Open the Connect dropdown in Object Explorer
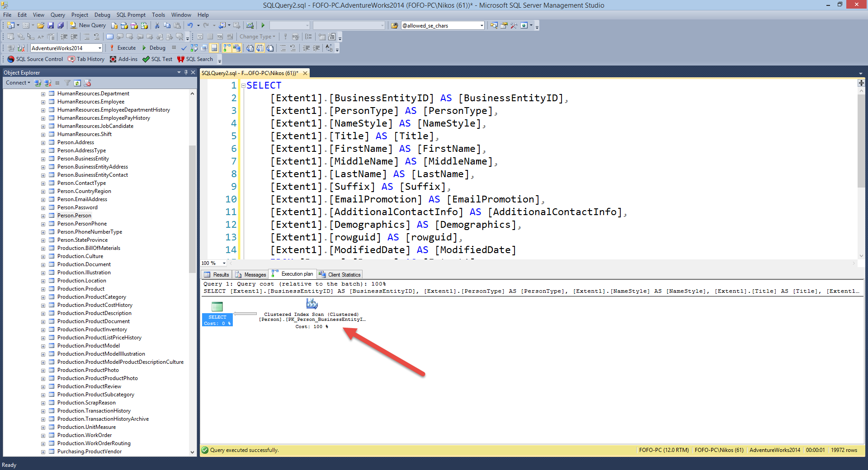Viewport: 868px width, 470px height. coord(18,83)
